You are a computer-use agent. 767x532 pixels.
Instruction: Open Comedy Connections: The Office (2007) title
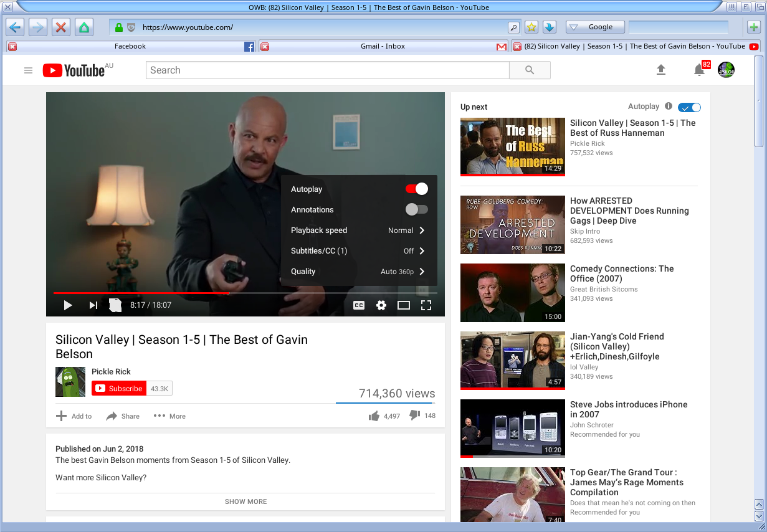click(x=622, y=273)
